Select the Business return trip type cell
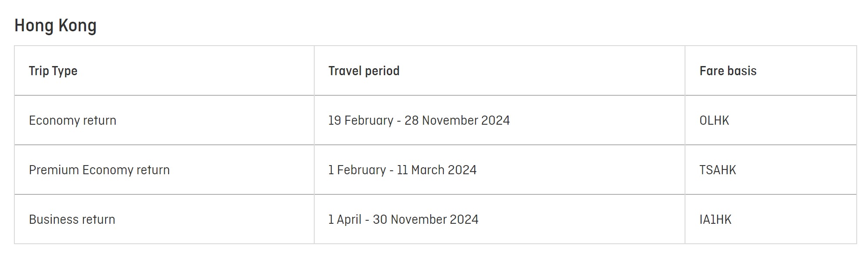The height and width of the screenshot is (262, 868). tap(72, 219)
